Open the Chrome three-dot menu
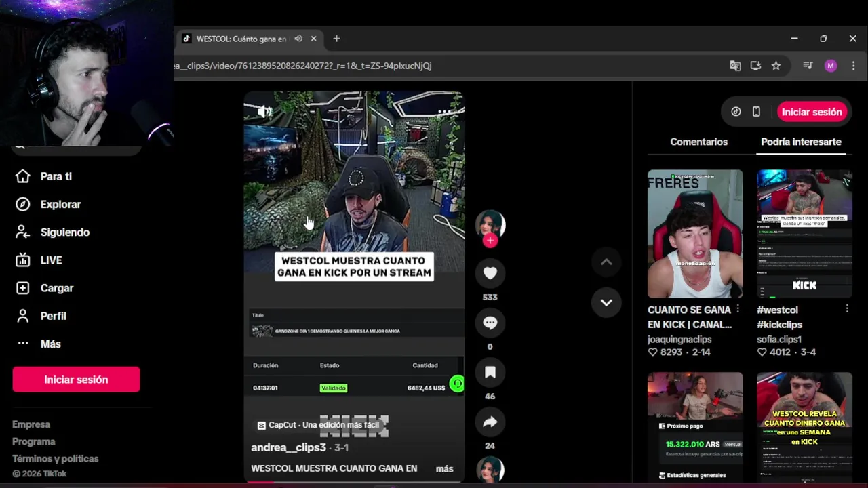868x488 pixels. tap(853, 66)
